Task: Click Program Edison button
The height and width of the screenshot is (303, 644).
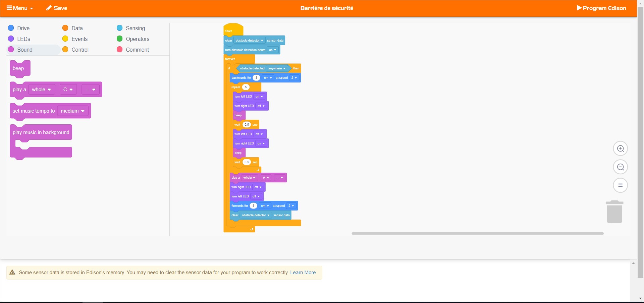Action: coord(601,8)
